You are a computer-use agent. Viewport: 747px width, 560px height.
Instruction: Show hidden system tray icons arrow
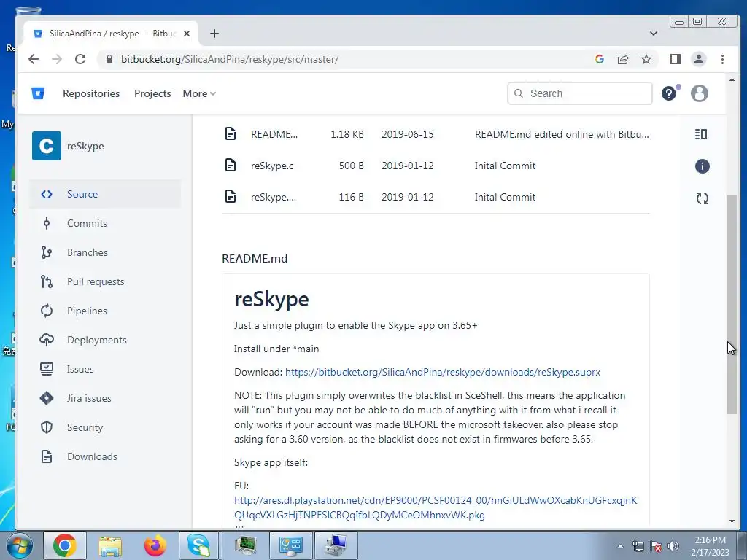[620, 546]
